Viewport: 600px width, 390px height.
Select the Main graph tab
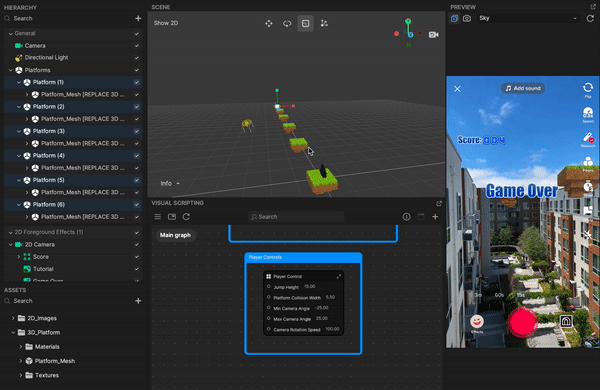(175, 235)
